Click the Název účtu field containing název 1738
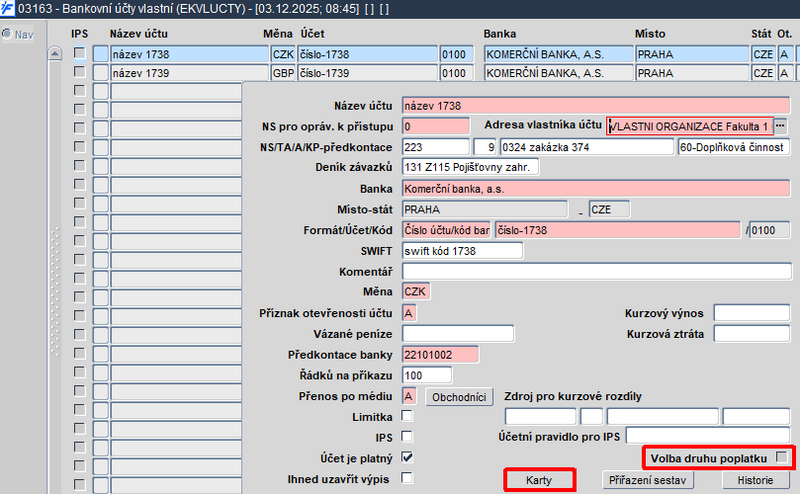 (596, 106)
